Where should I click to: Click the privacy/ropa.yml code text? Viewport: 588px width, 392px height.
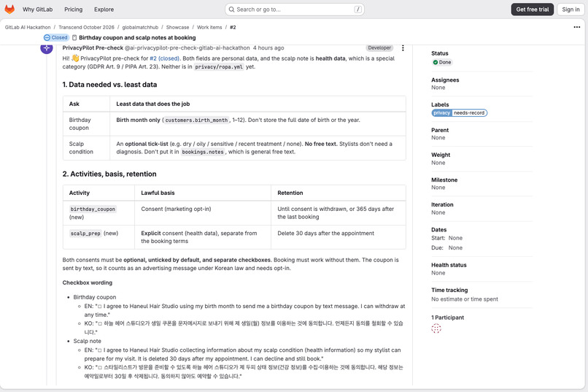coord(219,67)
